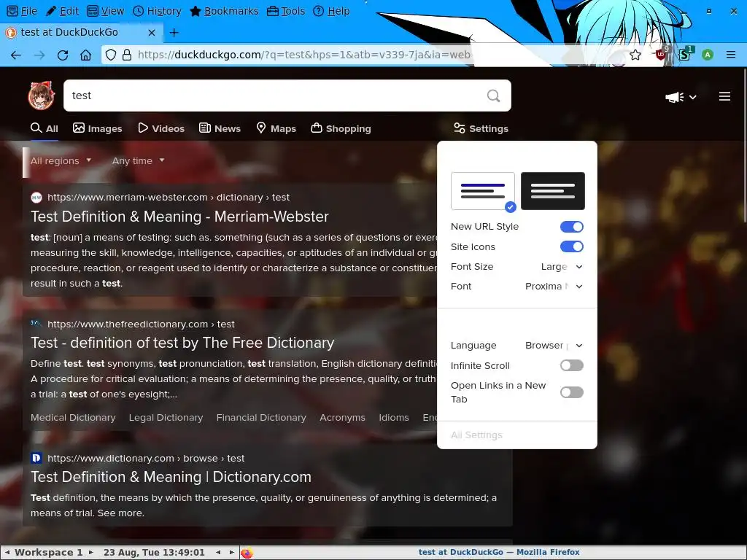Switch to the Shopping results tab
This screenshot has height=560, width=747.
341,128
